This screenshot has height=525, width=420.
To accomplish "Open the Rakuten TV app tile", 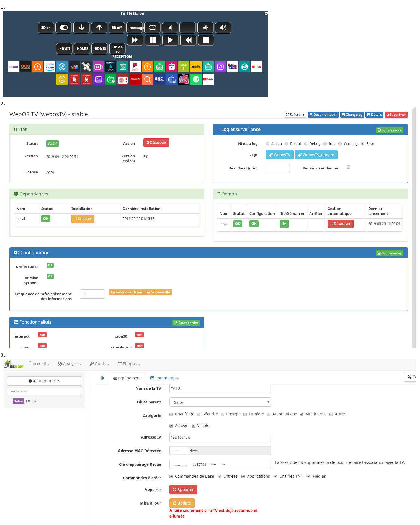I will (135, 79).
